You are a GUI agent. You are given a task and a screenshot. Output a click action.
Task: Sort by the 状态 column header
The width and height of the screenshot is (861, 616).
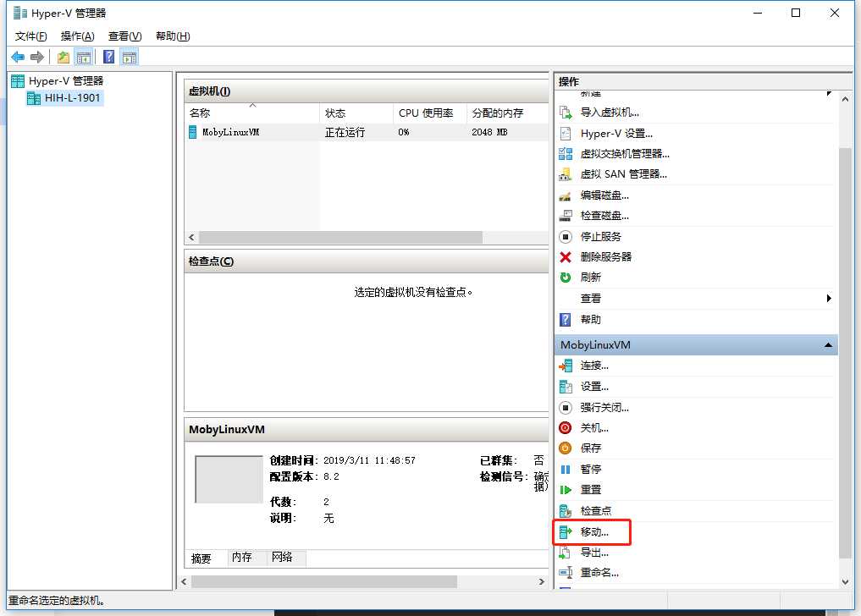click(x=356, y=113)
